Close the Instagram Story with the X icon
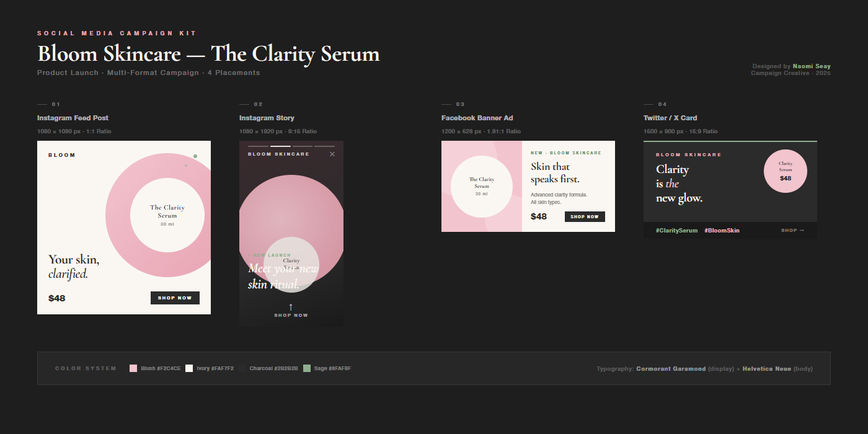Viewport: 868px width, 434px height. [332, 154]
